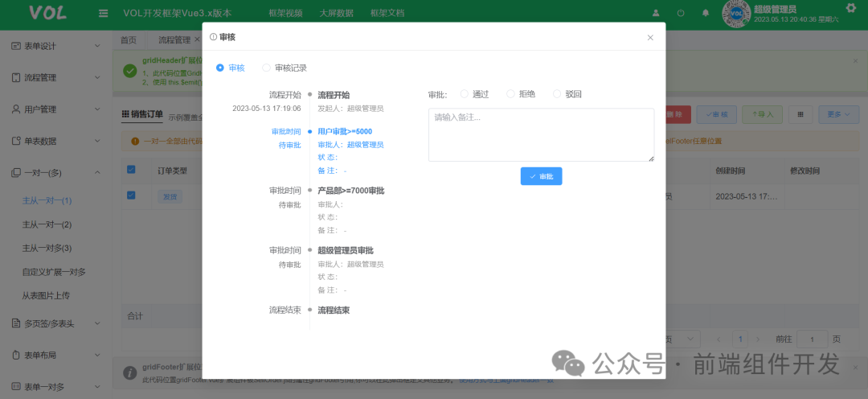Expand the 用户管理 menu
868x399 pixels.
click(x=97, y=109)
